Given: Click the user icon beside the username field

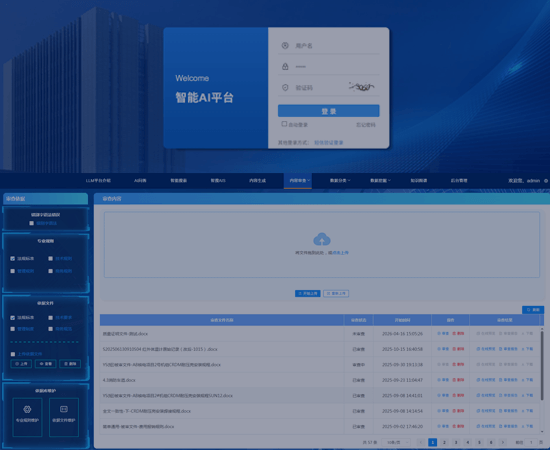Looking at the screenshot, I should coord(285,46).
